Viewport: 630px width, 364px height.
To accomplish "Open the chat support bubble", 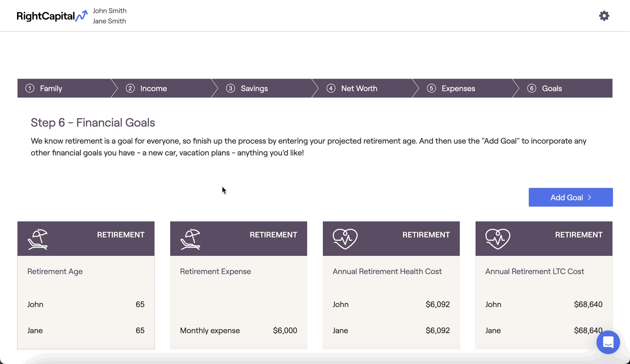I will [608, 342].
